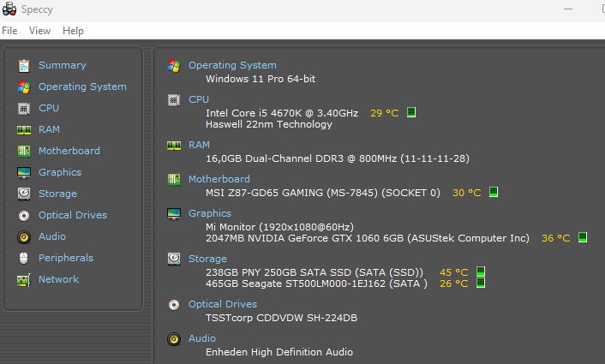Open the Help menu
The image size is (605, 364).
[x=73, y=31]
